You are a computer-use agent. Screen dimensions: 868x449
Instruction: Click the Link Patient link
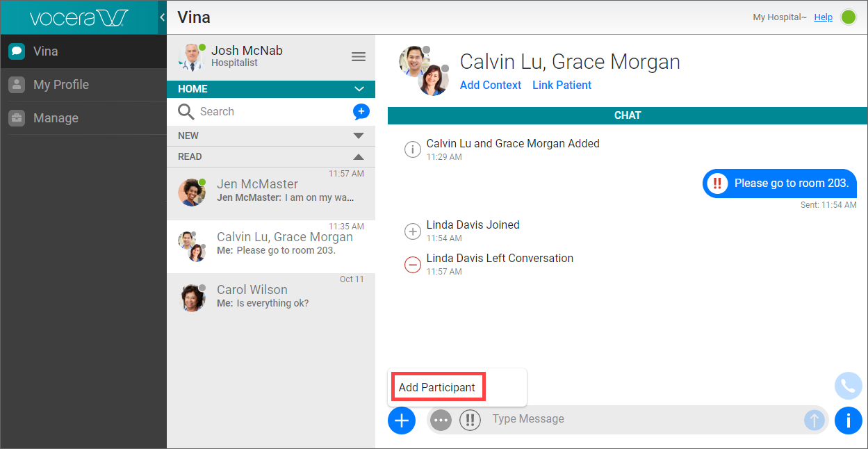click(x=562, y=85)
